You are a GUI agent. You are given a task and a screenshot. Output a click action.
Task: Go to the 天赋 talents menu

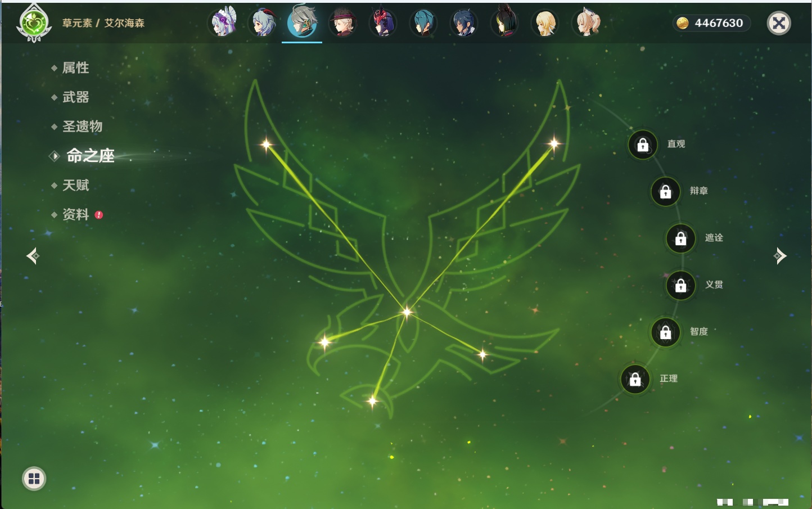[75, 185]
